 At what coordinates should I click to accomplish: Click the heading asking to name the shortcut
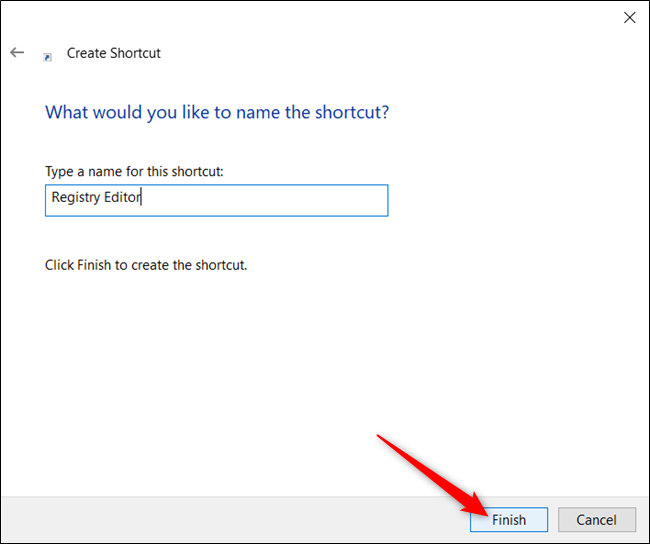(x=217, y=112)
